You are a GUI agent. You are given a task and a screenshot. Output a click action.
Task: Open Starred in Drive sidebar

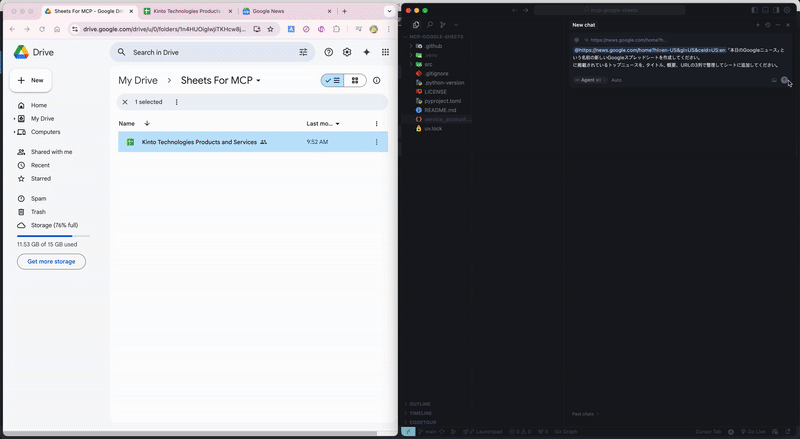[41, 179]
